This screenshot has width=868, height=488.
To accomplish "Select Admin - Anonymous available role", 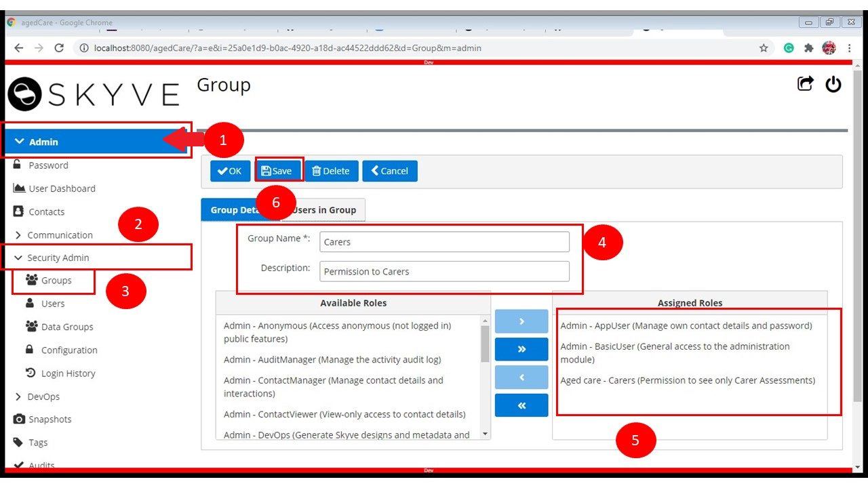I will [348, 332].
